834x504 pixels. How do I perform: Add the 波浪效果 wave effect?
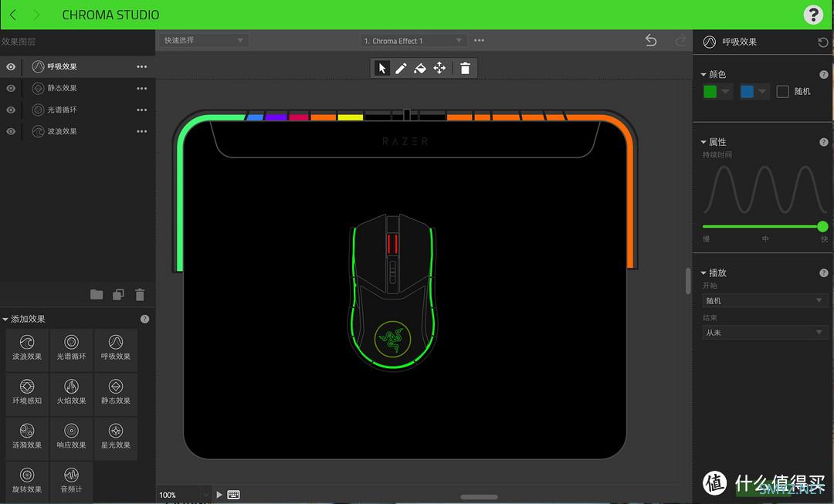point(27,348)
